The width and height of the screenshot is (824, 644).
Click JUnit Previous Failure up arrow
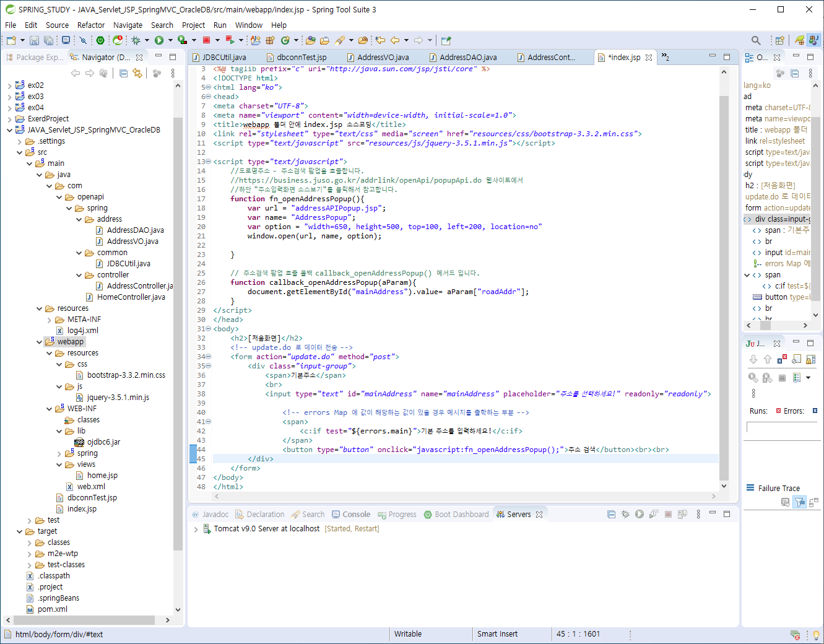[768, 359]
